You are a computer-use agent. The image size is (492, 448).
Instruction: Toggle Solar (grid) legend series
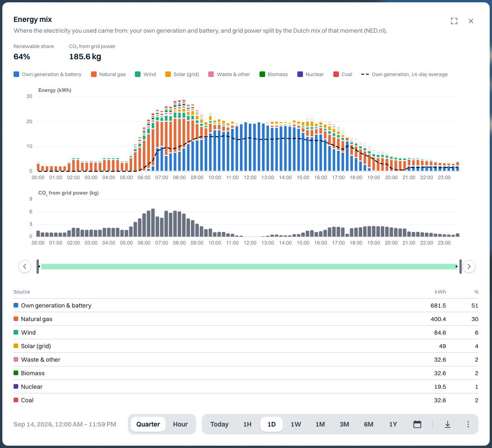coord(183,74)
